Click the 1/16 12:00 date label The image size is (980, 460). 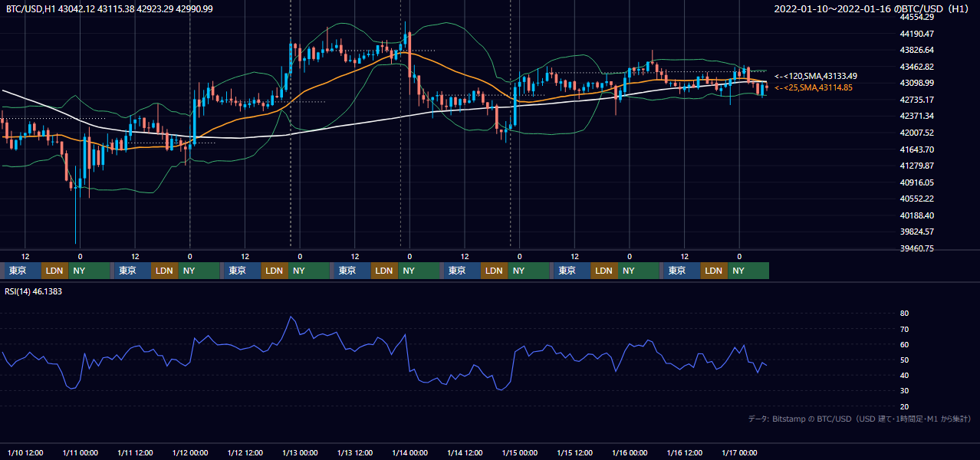[x=685, y=452]
